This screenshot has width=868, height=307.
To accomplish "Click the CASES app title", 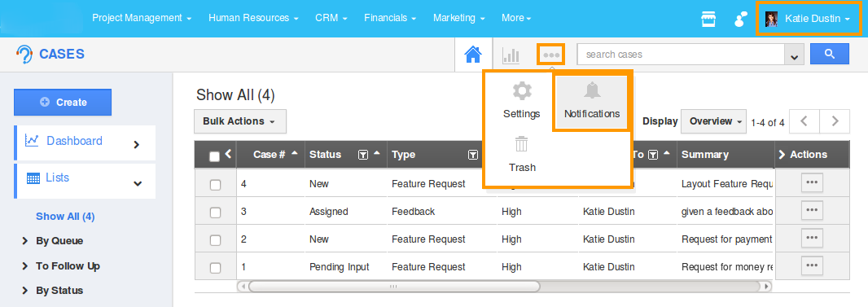I will 61,55.
